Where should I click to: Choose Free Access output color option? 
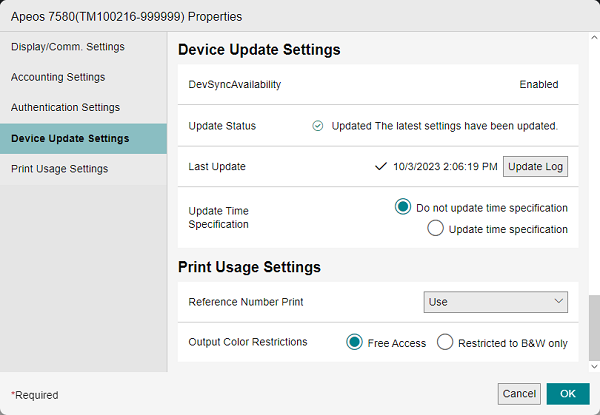point(354,342)
